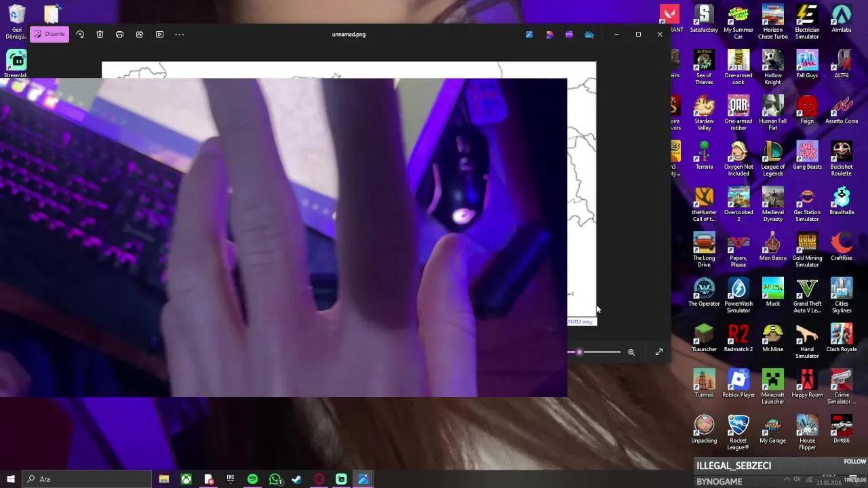Open Rocket League desktop shortcut

738,432
